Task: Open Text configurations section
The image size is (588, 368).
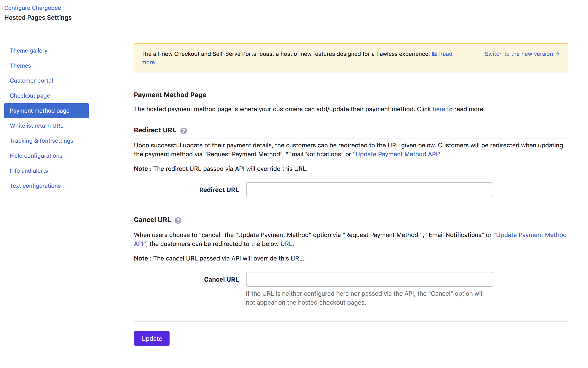Action: (35, 186)
